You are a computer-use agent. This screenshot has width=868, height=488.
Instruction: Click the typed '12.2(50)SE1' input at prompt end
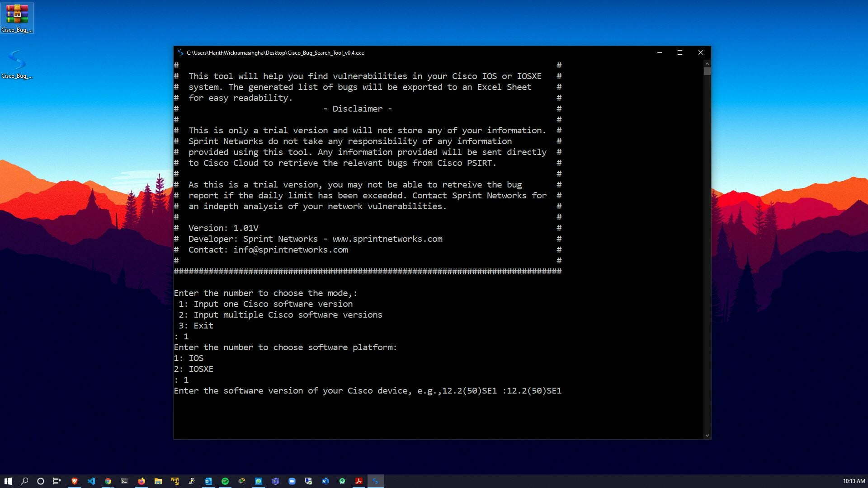(x=534, y=391)
